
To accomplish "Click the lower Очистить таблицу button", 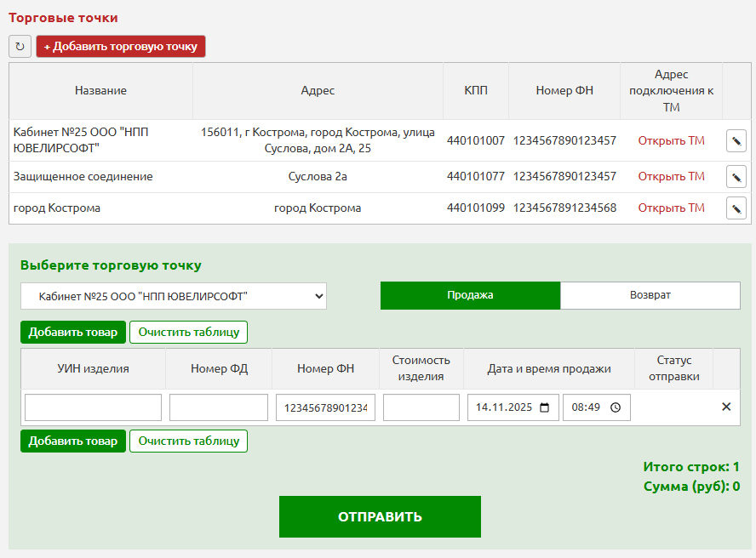I will coord(188,441).
